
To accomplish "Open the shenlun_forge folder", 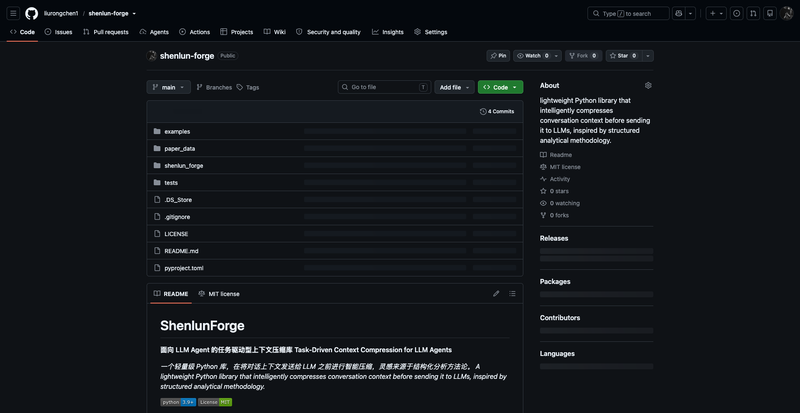I will (184, 165).
